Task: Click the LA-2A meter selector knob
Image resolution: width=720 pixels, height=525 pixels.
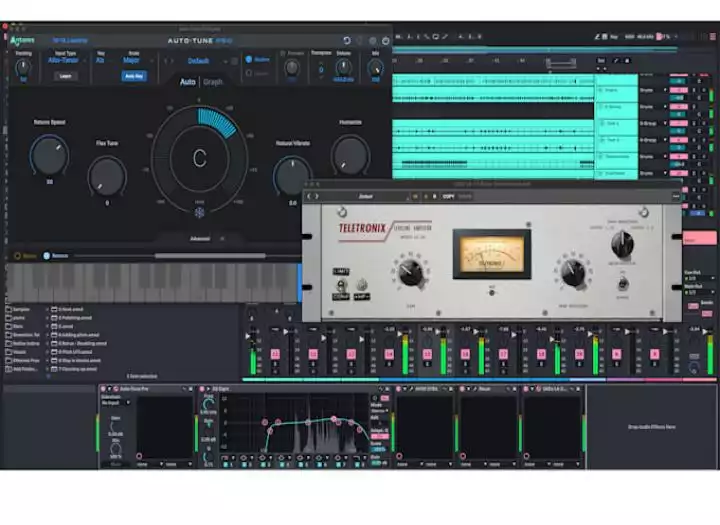Action: 622,244
